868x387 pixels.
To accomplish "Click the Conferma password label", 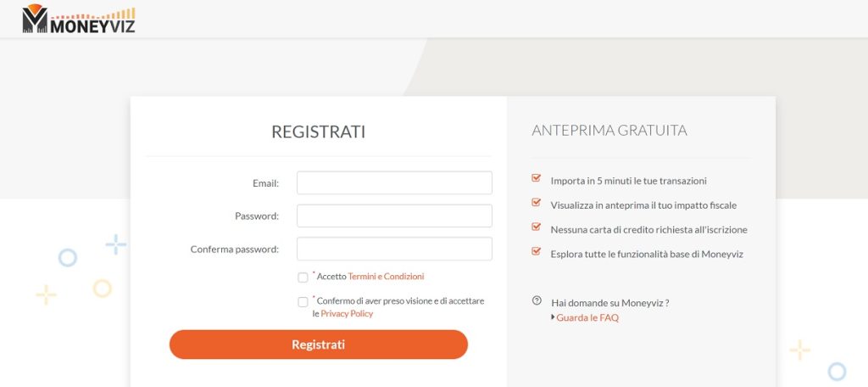I will click(235, 250).
